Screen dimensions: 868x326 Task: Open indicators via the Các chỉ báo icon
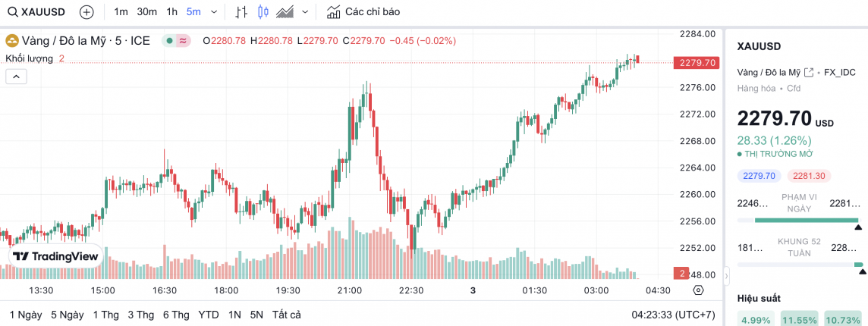(333, 12)
